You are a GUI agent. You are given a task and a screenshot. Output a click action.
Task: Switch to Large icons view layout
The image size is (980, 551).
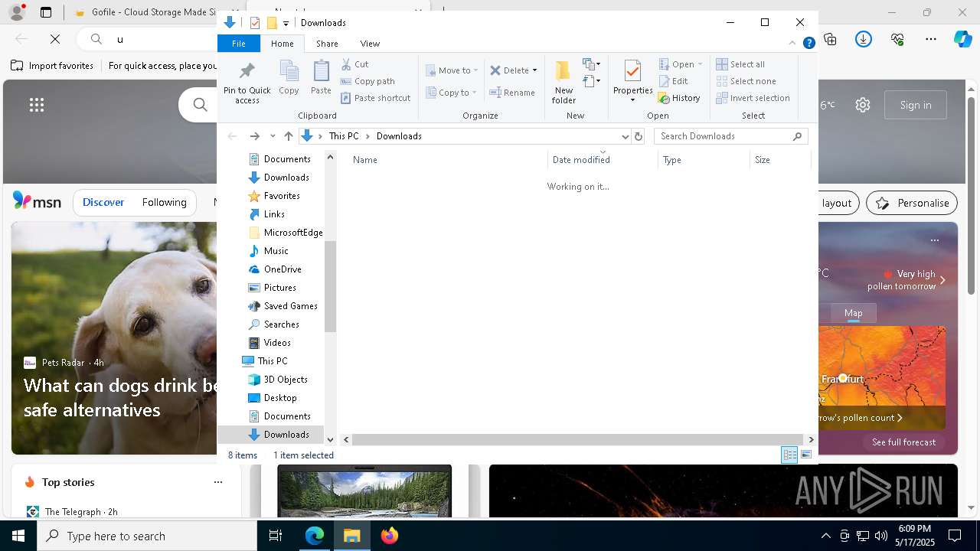[806, 455]
